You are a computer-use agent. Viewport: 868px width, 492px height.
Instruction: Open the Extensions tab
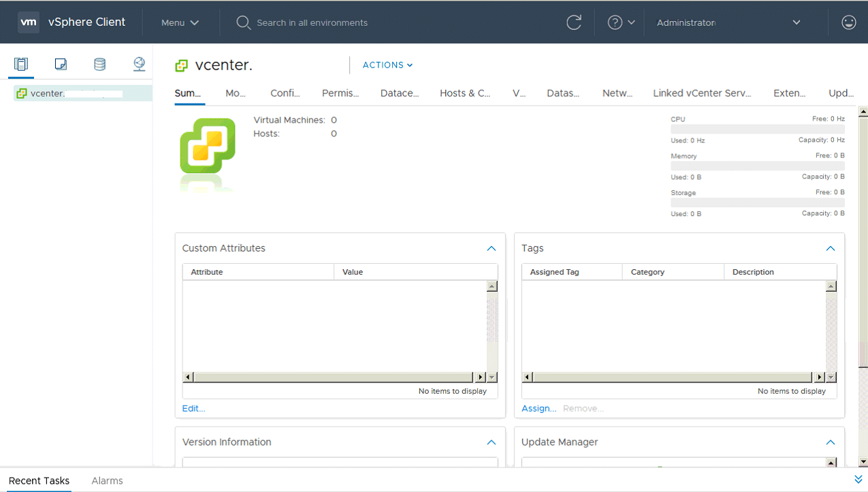point(790,93)
